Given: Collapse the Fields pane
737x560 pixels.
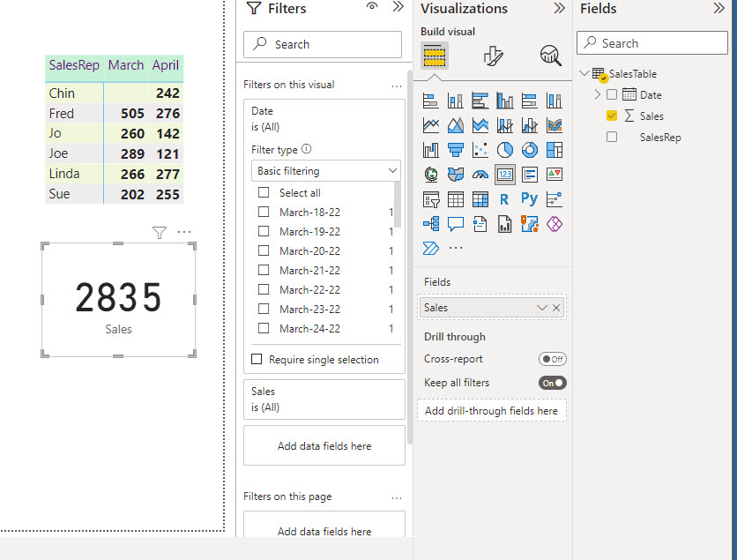Looking at the screenshot, I should pyautogui.click(x=718, y=8).
